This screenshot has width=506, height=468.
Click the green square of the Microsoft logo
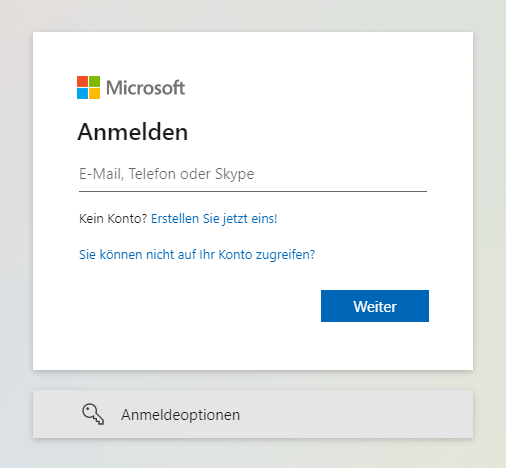(94, 81)
